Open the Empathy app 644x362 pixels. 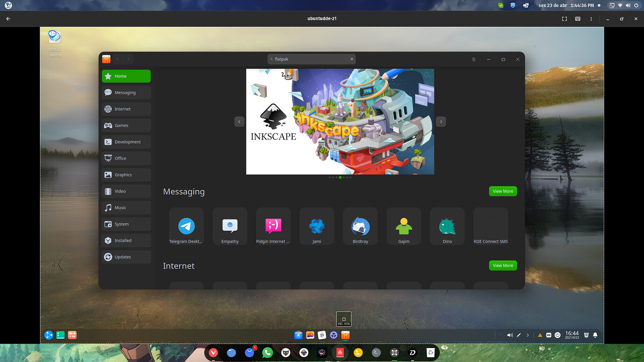(x=230, y=227)
